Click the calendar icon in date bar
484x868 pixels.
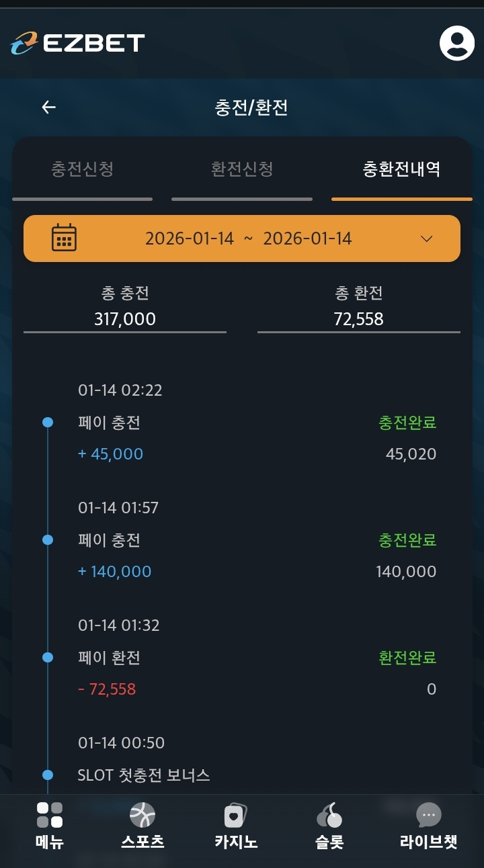[x=64, y=238]
